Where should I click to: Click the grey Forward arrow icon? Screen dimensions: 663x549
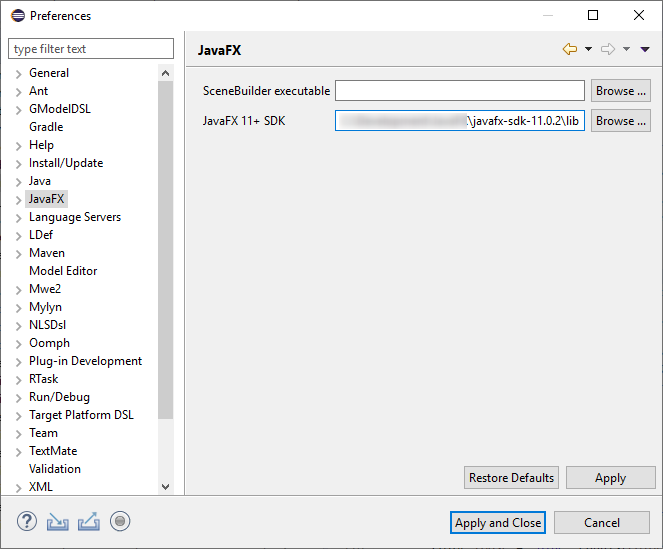coord(608,49)
